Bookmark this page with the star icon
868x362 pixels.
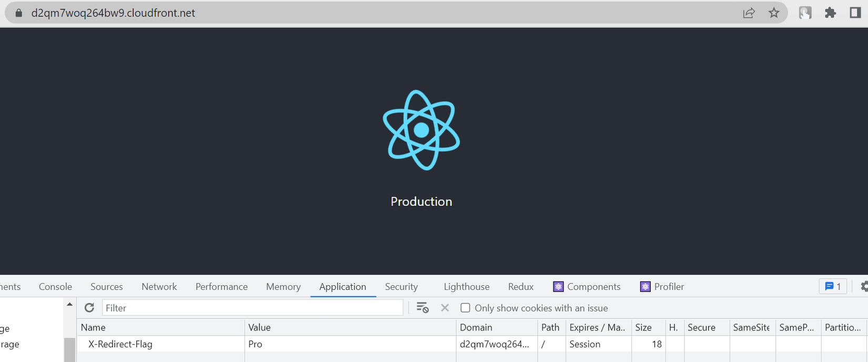774,13
